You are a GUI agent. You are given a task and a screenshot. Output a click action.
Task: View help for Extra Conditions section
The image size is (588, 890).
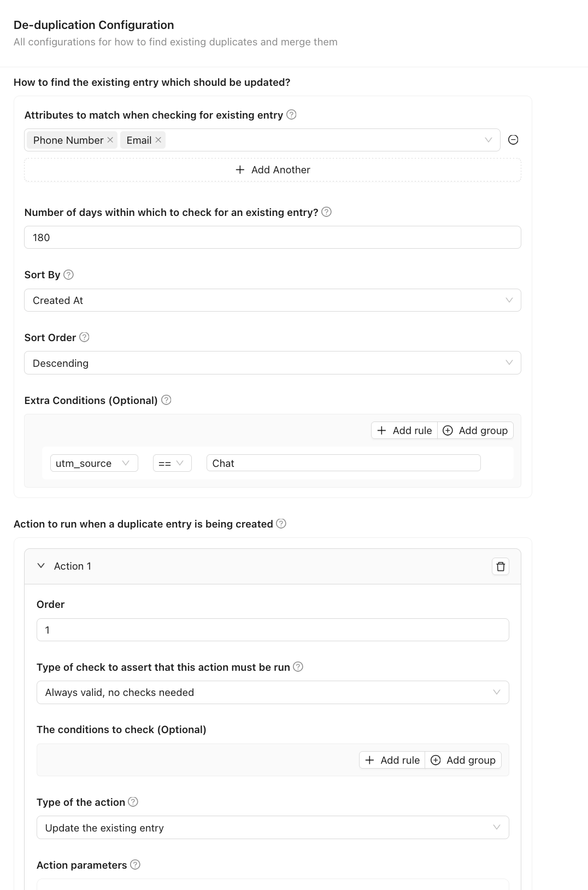[166, 400]
